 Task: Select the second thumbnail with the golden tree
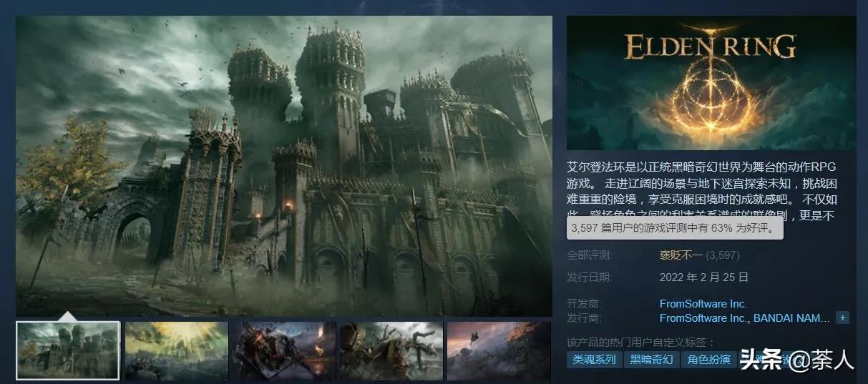tap(176, 350)
